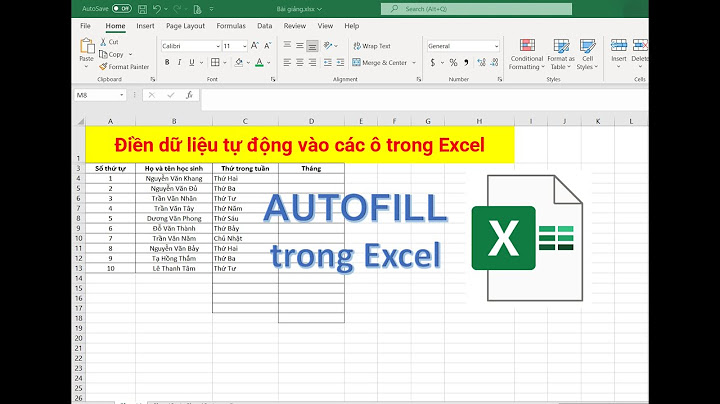The width and height of the screenshot is (720, 404).
Task: Increase font size with larger A
Action: pos(255,45)
